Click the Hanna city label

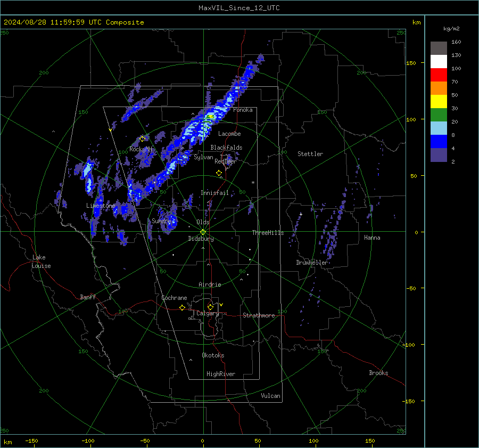(372, 238)
